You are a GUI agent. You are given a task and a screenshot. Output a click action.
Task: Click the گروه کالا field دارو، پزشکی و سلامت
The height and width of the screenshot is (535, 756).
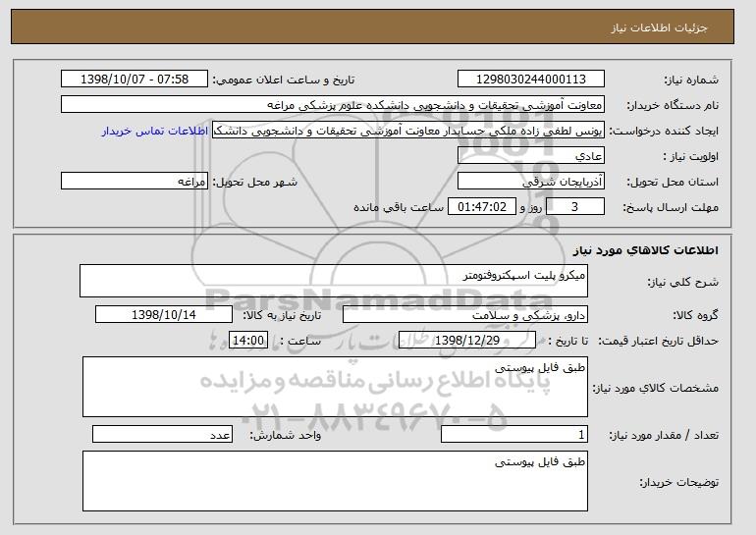tap(465, 315)
